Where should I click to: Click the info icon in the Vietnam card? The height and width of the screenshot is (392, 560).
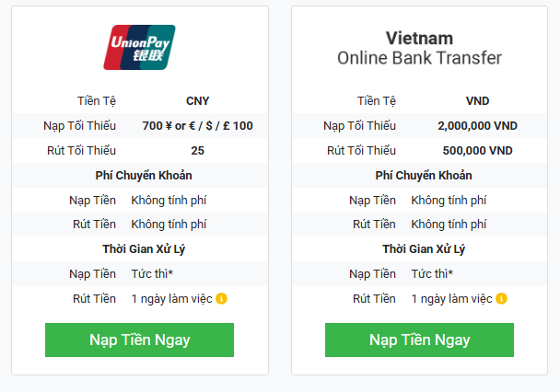(x=501, y=298)
